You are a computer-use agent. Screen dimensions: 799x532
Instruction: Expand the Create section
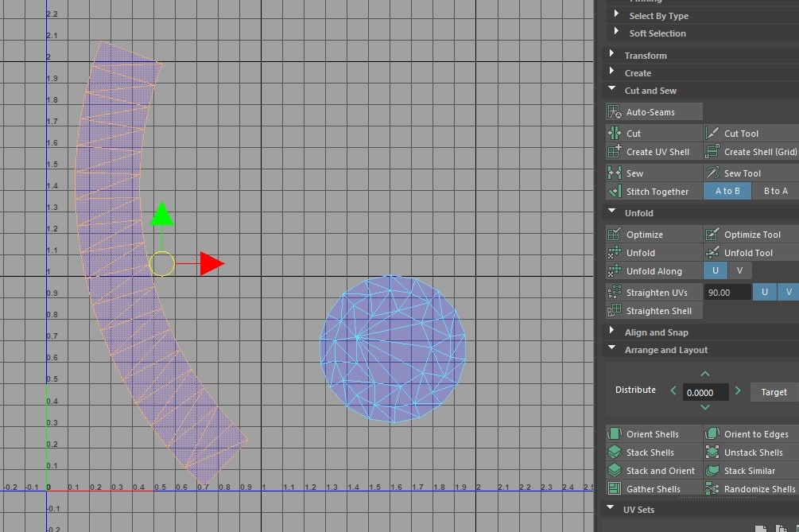point(611,71)
